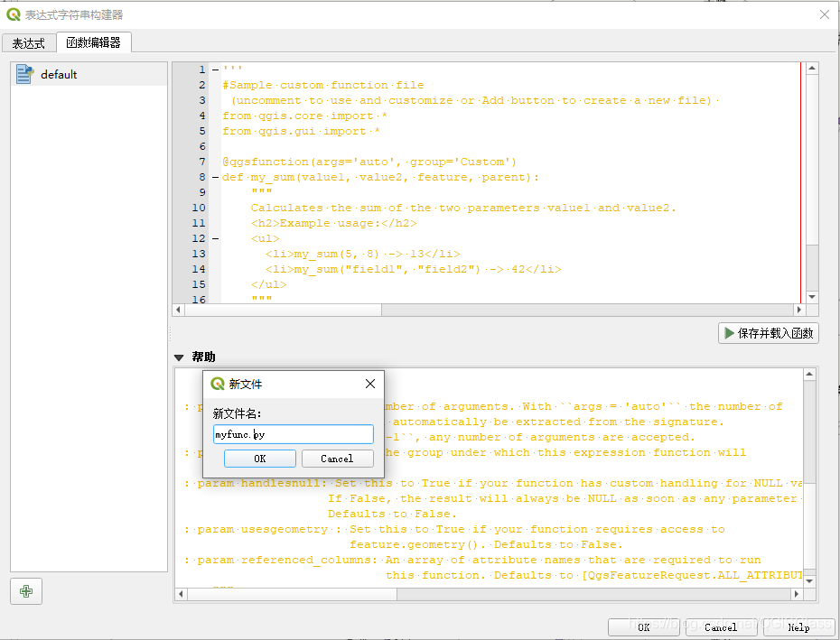Viewport: 840px width, 640px height.
Task: Click help panel scroll up arrow
Action: tap(809, 375)
